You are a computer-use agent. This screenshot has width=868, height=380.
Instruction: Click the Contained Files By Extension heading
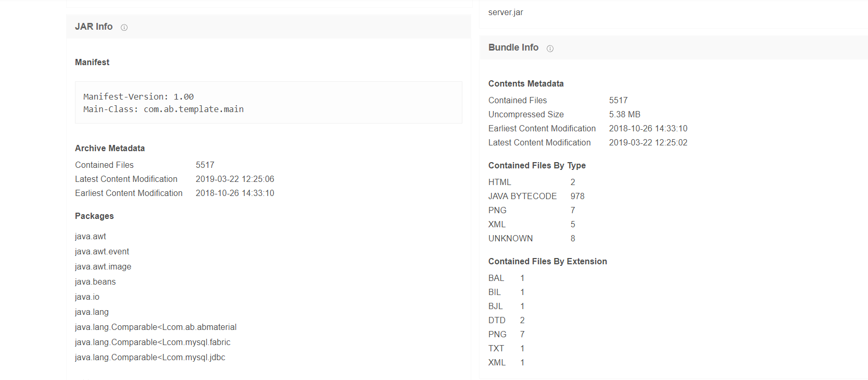(x=547, y=262)
